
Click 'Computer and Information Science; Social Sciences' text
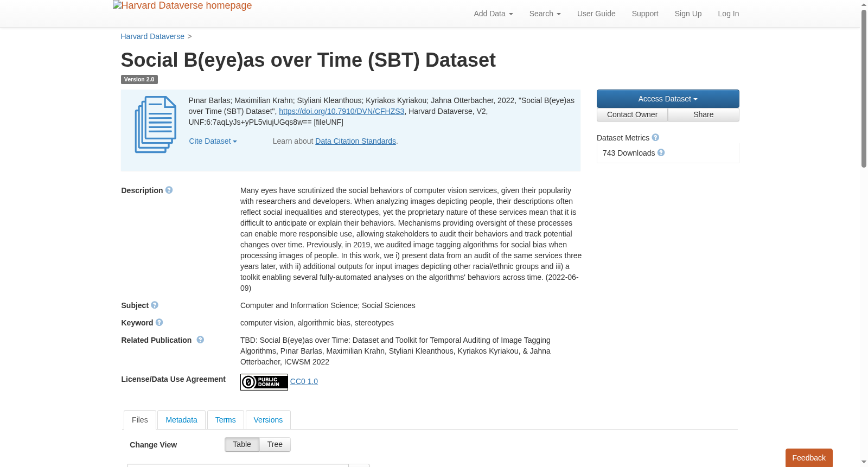tap(328, 305)
